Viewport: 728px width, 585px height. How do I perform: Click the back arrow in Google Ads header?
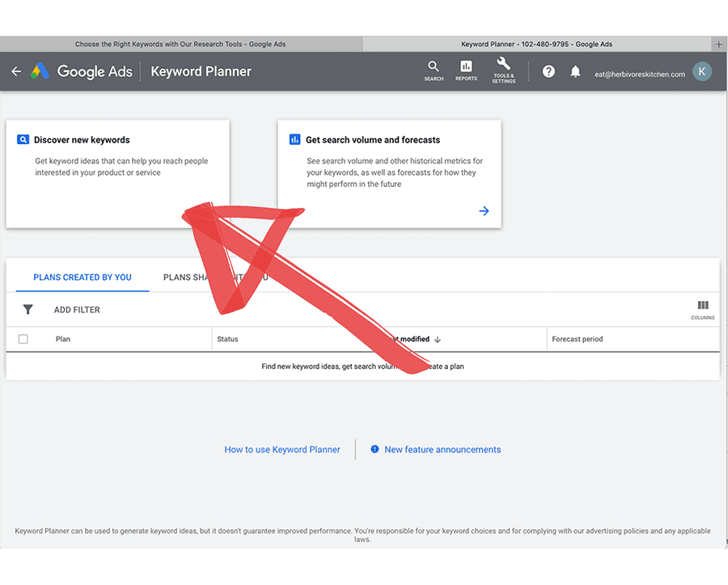16,71
